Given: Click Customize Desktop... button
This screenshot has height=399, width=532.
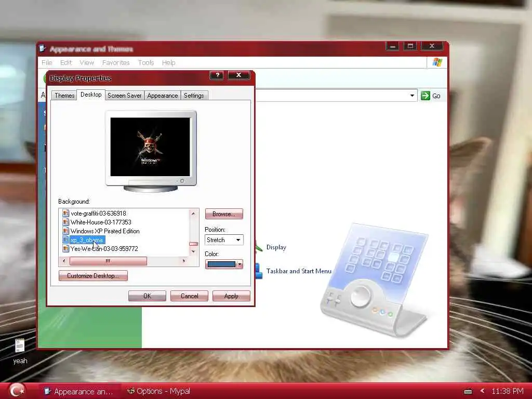Looking at the screenshot, I should pos(93,275).
